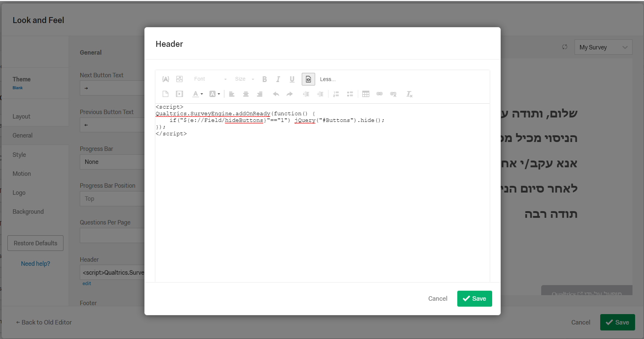
Task: Decrease indent
Action: pyautogui.click(x=306, y=94)
